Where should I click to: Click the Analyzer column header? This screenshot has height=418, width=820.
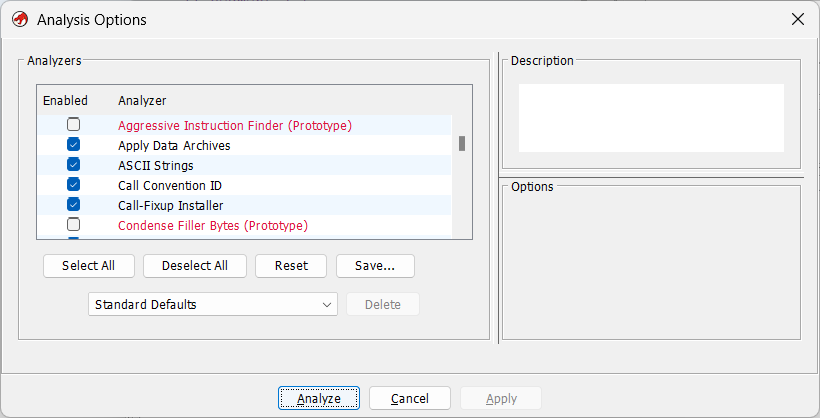pos(142,101)
